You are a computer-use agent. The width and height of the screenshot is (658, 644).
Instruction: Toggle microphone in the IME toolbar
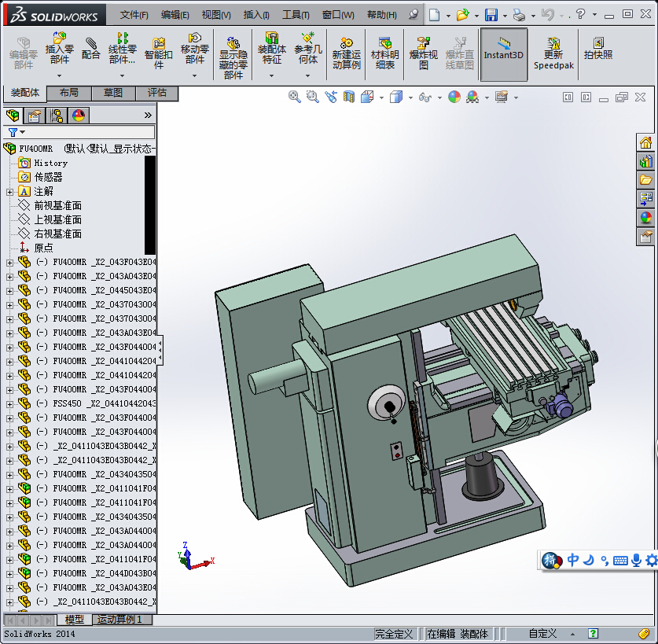point(636,560)
